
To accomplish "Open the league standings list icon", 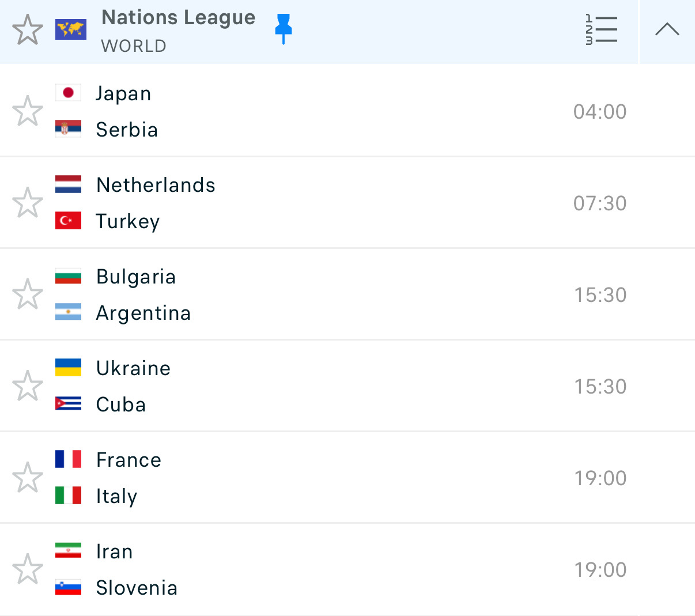I will 601,29.
